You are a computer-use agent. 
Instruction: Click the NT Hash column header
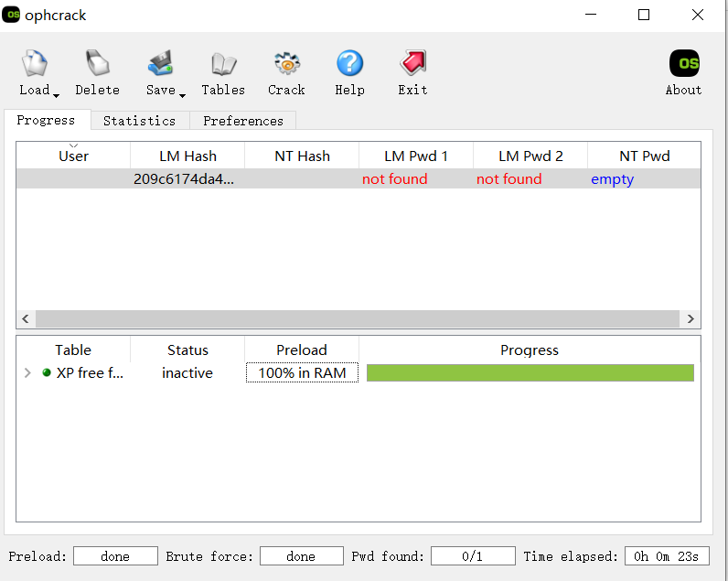point(302,156)
